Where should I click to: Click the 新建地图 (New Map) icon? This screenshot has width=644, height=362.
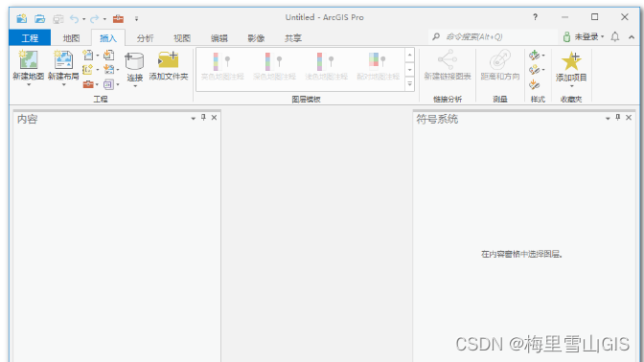tap(29, 60)
